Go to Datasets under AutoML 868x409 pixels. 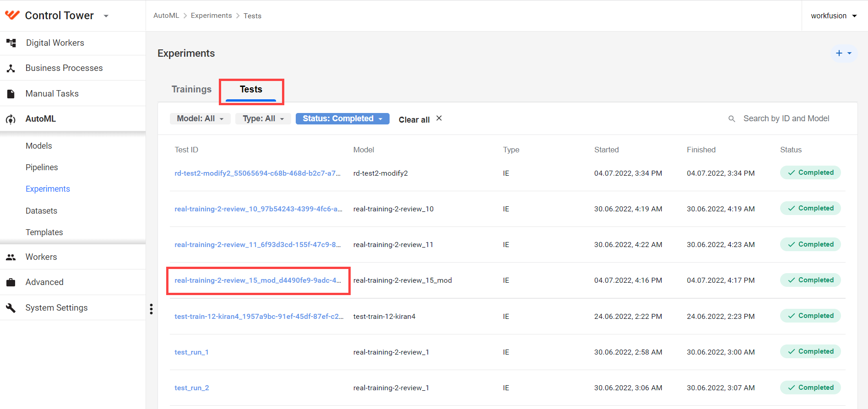pos(41,211)
